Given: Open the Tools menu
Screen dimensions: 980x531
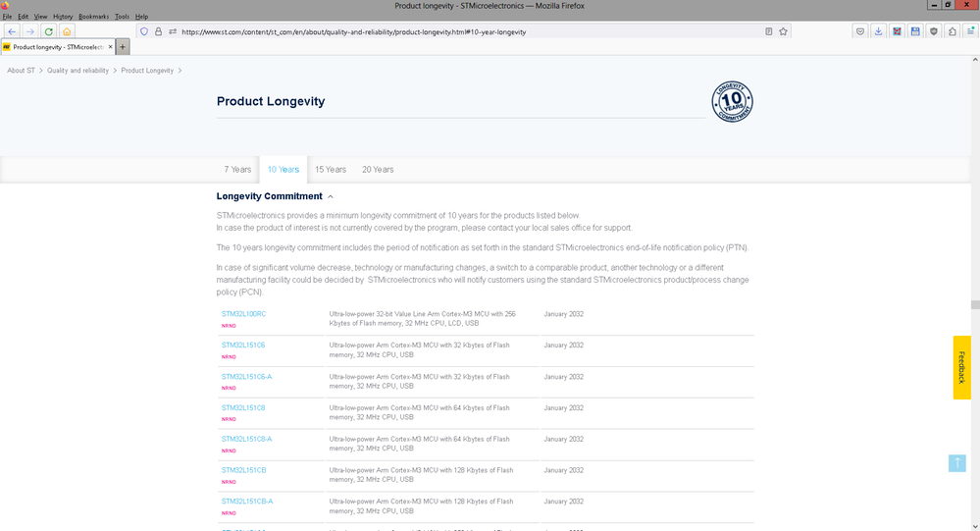Looking at the screenshot, I should pyautogui.click(x=122, y=17).
